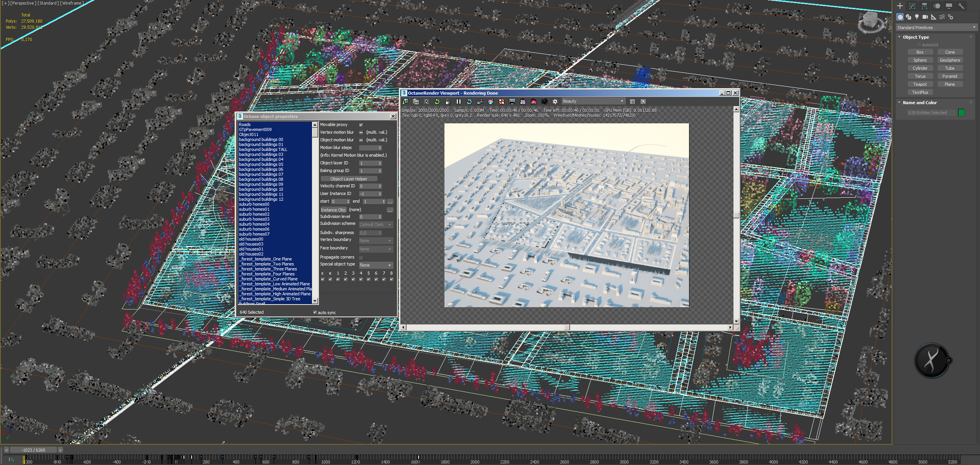Open the Standard Primitives category dropdown
This screenshot has width=980, height=465.
936,28
